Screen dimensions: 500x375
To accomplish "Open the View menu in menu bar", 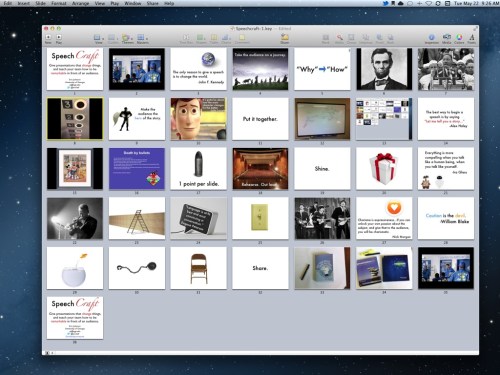I will click(x=100, y=3).
